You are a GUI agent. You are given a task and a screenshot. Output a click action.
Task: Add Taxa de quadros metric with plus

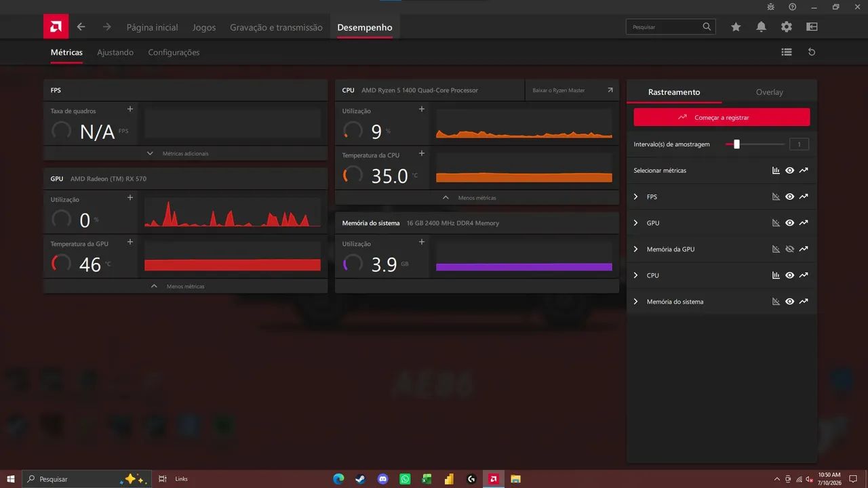(x=130, y=109)
